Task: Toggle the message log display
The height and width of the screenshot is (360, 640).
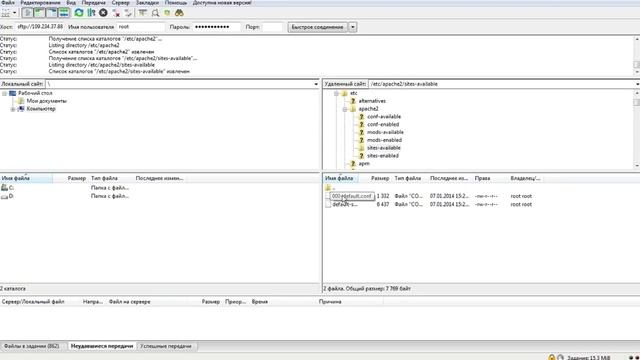Action: click(27, 13)
